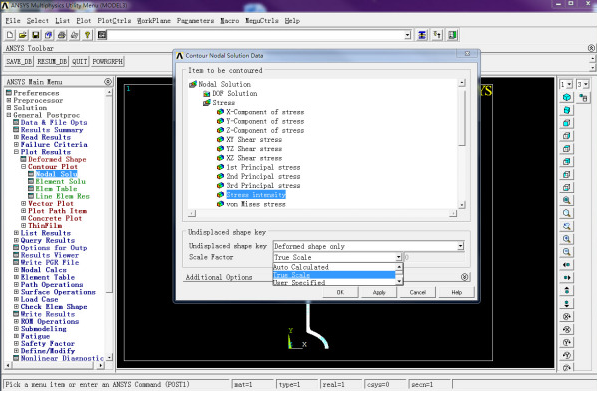
Task: Expand the Additional Options section
Action: point(464,277)
